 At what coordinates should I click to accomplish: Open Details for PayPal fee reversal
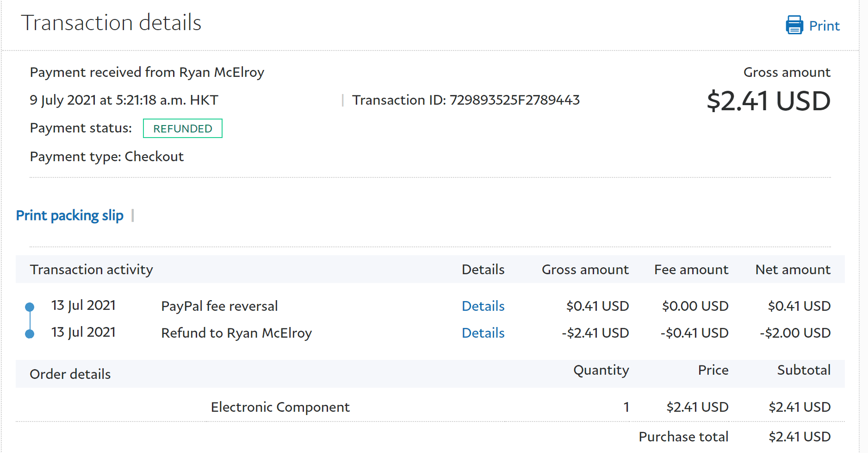pyautogui.click(x=483, y=306)
